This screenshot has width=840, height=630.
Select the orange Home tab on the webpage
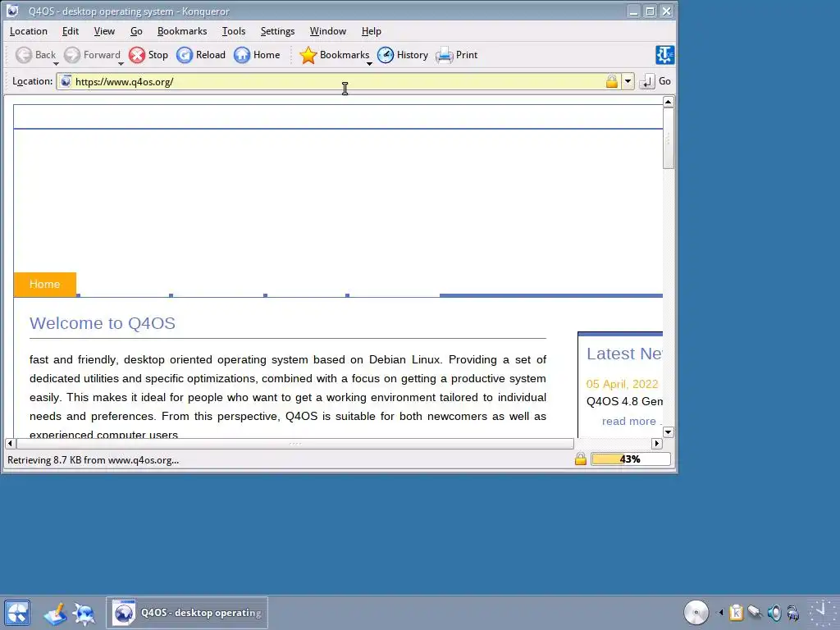tap(44, 284)
